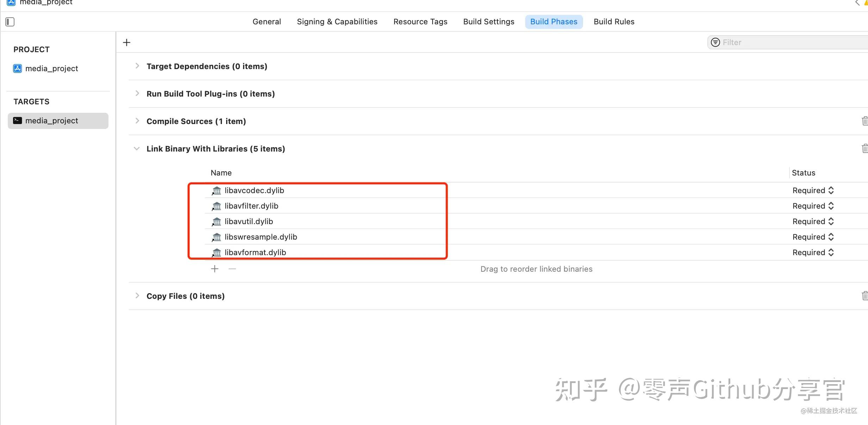868x425 pixels.
Task: Click the trash icon for Link Binary With Libraries
Action: pyautogui.click(x=865, y=148)
